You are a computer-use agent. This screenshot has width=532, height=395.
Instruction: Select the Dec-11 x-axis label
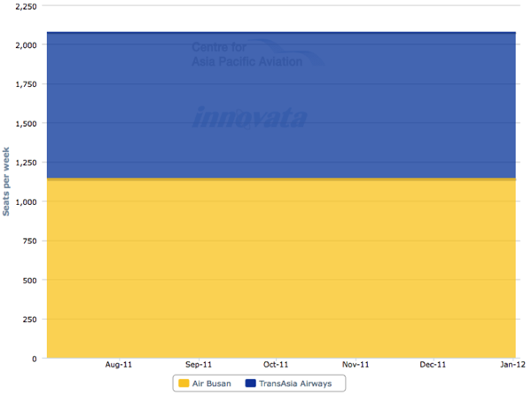(433, 365)
